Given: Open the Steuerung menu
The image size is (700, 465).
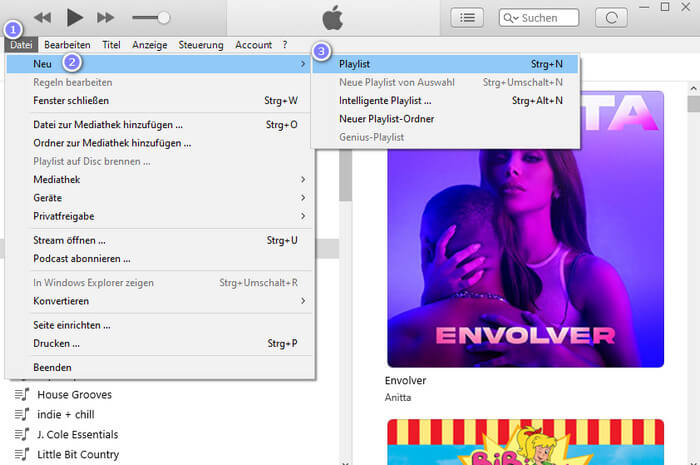Looking at the screenshot, I should click(201, 45).
